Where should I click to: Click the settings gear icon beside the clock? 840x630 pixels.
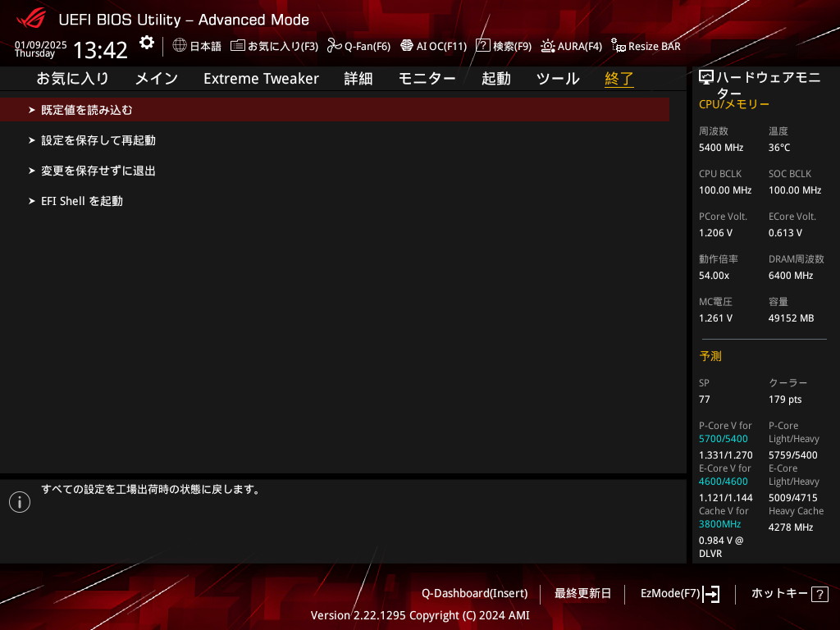pos(146,43)
